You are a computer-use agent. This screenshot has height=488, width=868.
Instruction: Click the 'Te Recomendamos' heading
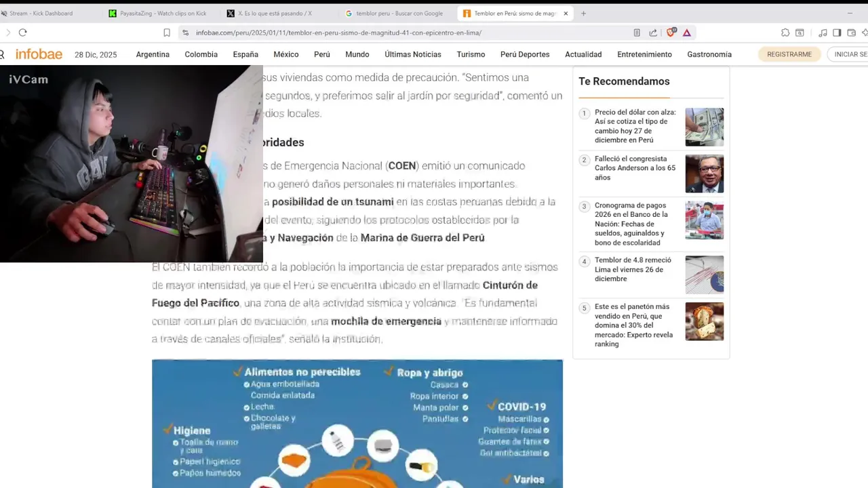click(624, 81)
